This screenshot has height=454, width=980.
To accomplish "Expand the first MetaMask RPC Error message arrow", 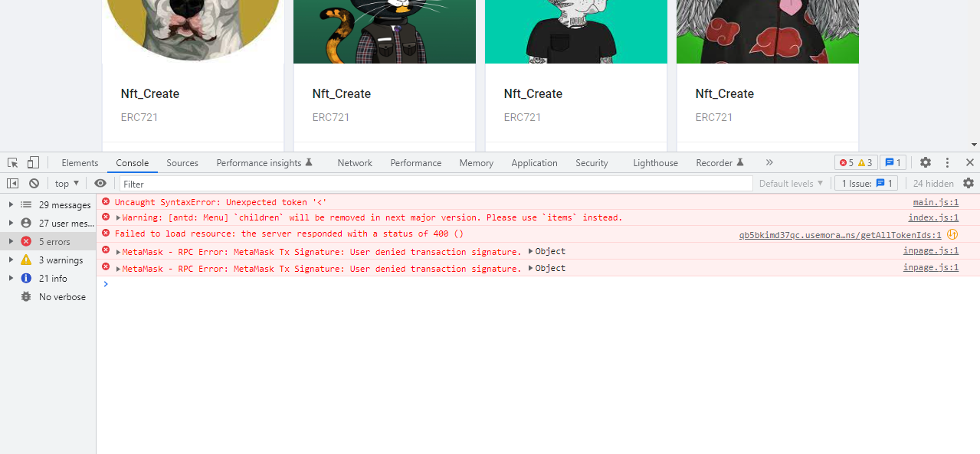I will [118, 252].
